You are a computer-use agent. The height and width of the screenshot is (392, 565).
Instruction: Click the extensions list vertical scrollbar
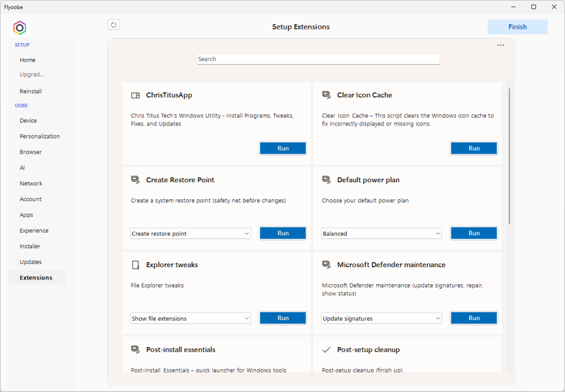pos(509,157)
